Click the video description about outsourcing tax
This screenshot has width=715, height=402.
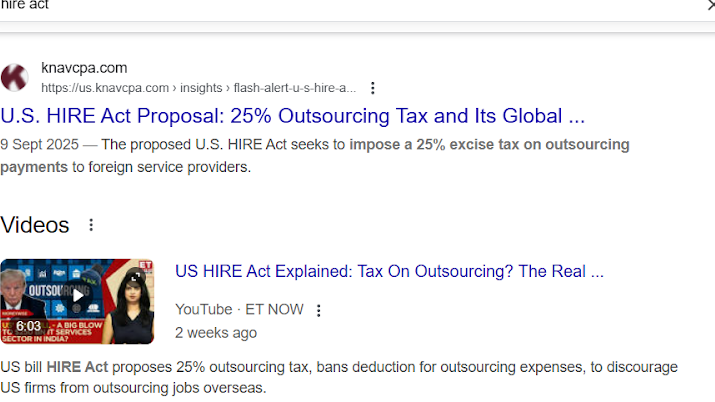click(340, 376)
